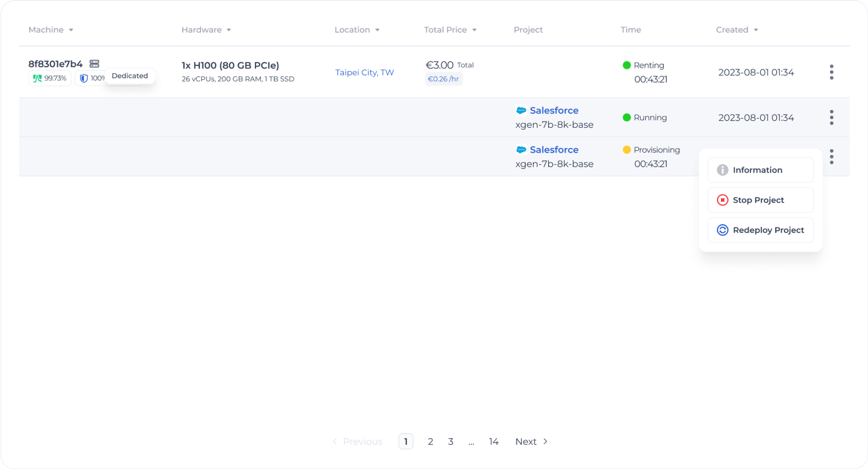Open the Hardware column sort dropdown
The height and width of the screenshot is (469, 868).
point(229,30)
